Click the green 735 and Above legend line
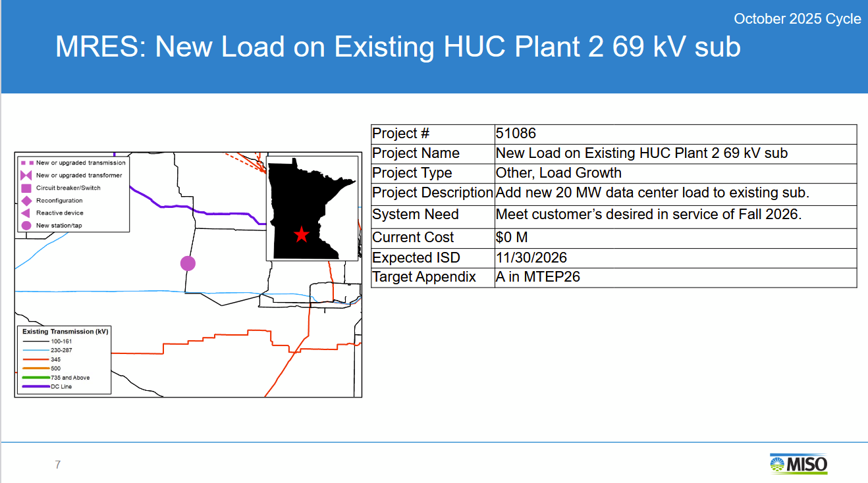This screenshot has height=483, width=868. coord(36,378)
